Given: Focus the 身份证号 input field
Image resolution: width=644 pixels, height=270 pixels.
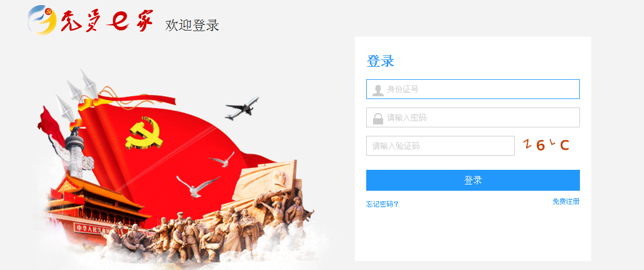Looking at the screenshot, I should [473, 89].
